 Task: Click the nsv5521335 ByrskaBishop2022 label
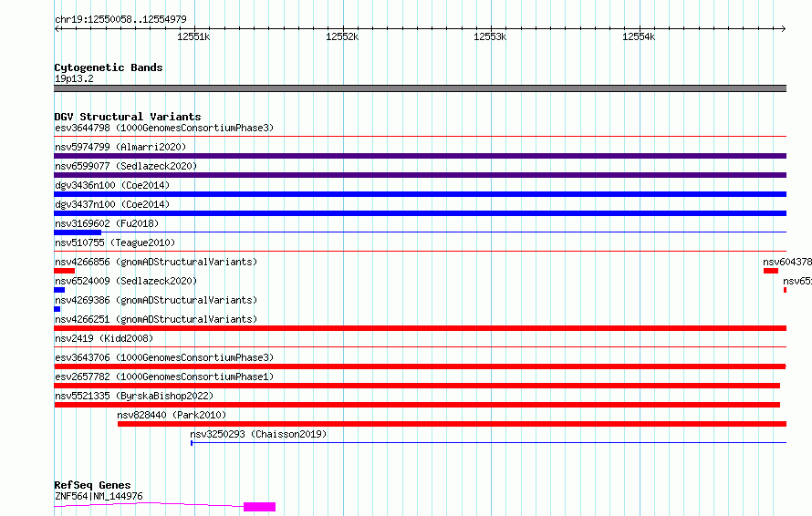coord(134,396)
